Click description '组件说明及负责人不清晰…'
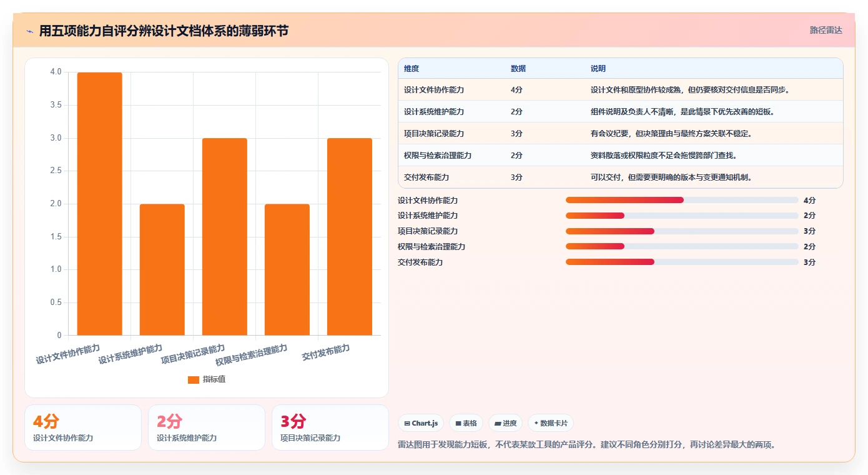Image resolution: width=868 pixels, height=475 pixels. [x=683, y=112]
